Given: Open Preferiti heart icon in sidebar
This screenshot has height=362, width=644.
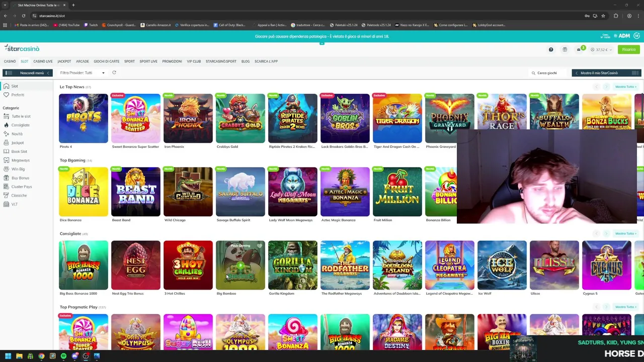Looking at the screenshot, I should [x=6, y=95].
